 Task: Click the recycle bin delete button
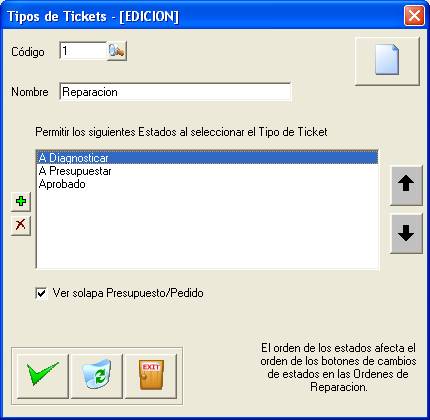point(97,376)
